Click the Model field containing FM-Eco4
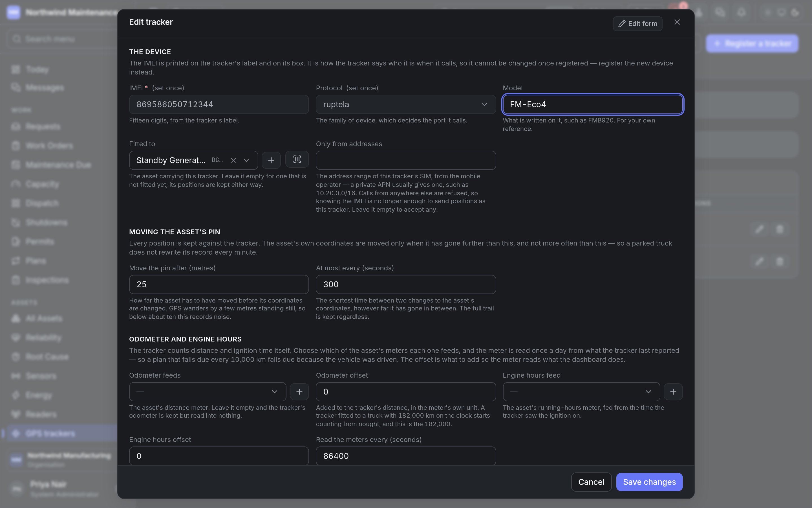This screenshot has width=812, height=508. 593,104
